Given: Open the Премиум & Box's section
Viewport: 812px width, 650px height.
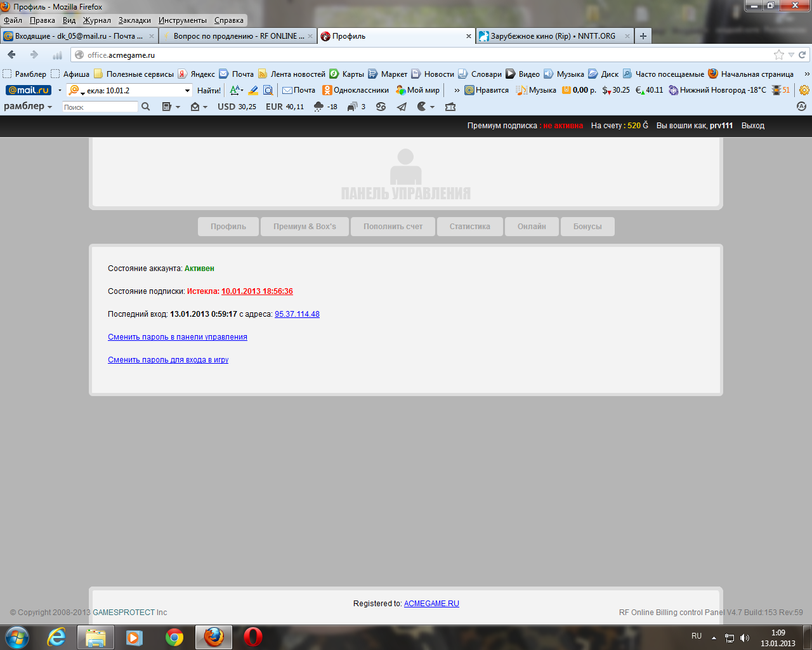Looking at the screenshot, I should click(304, 227).
